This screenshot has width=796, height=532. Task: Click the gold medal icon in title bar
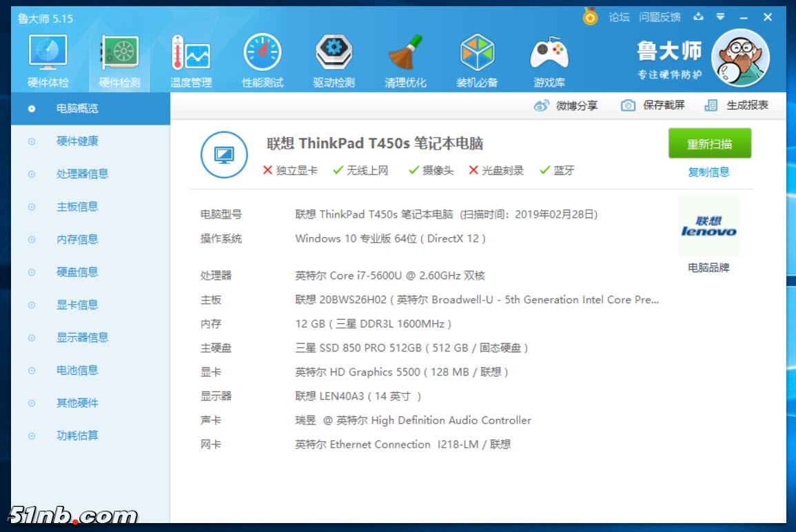pos(590,17)
